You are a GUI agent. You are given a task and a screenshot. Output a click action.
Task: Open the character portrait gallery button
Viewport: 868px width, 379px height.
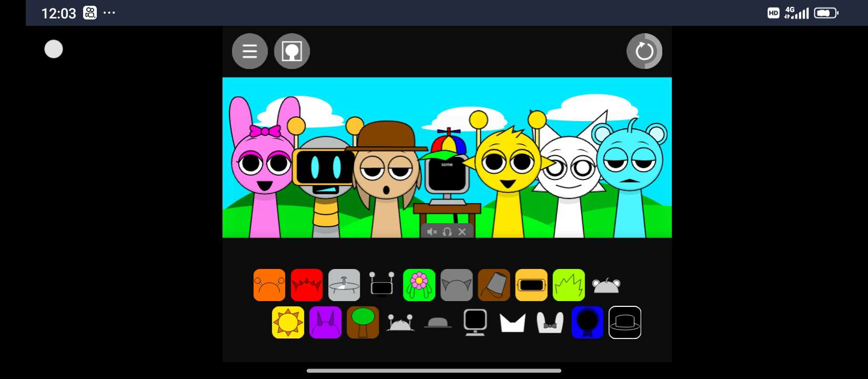click(x=292, y=51)
